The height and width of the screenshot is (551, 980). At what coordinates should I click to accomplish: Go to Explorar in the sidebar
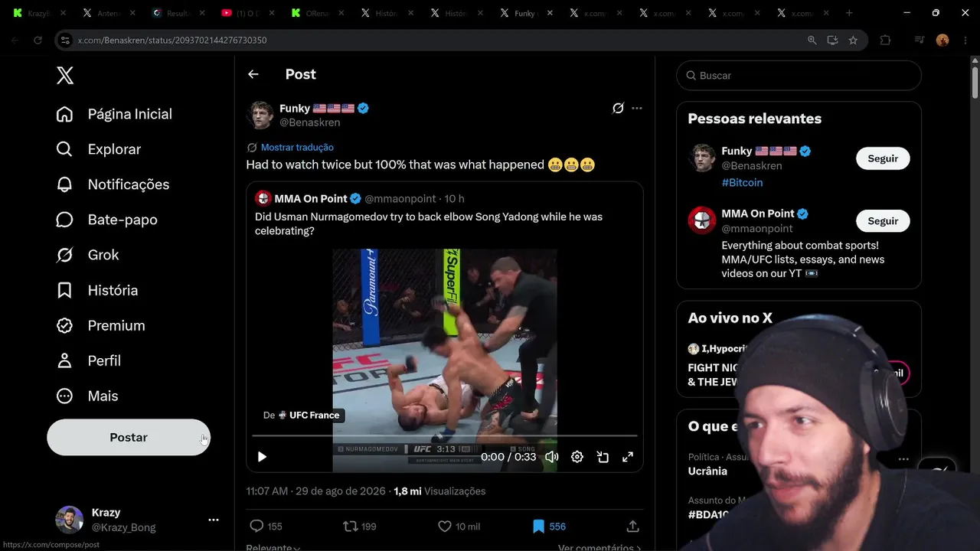(x=99, y=149)
